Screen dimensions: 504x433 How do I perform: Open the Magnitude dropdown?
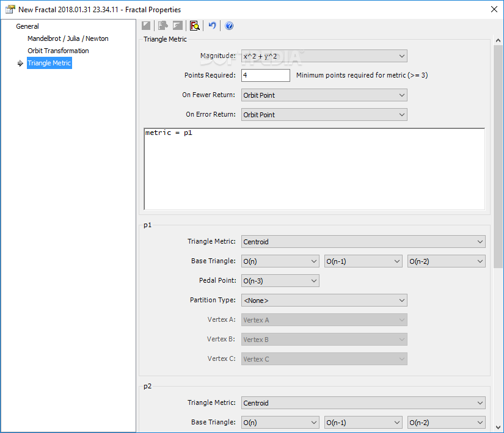[324, 56]
